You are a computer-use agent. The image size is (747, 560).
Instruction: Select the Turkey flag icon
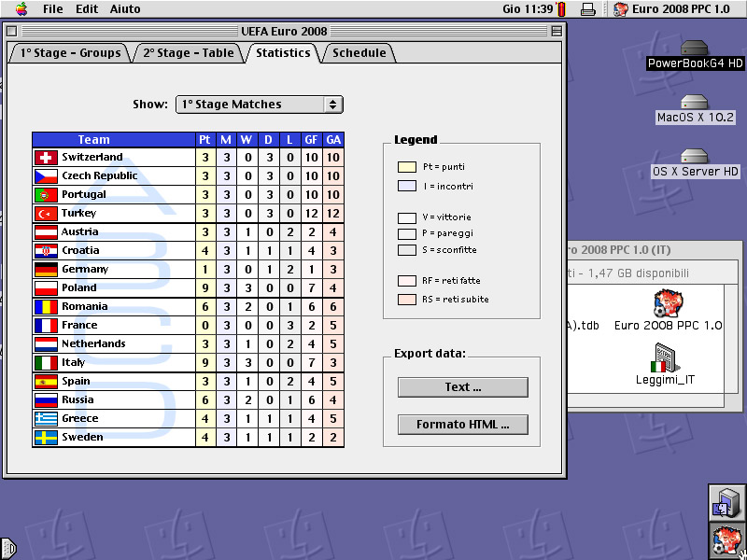click(x=46, y=214)
